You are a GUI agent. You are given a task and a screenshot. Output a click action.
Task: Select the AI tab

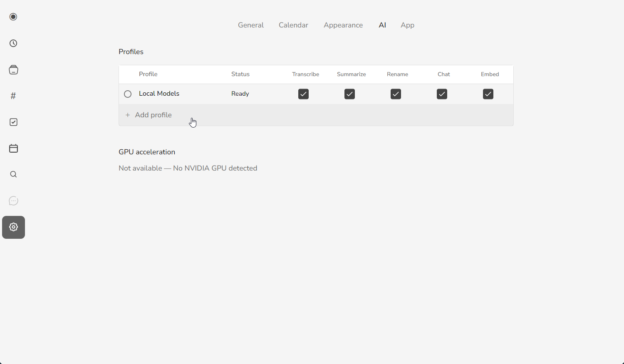point(382,25)
